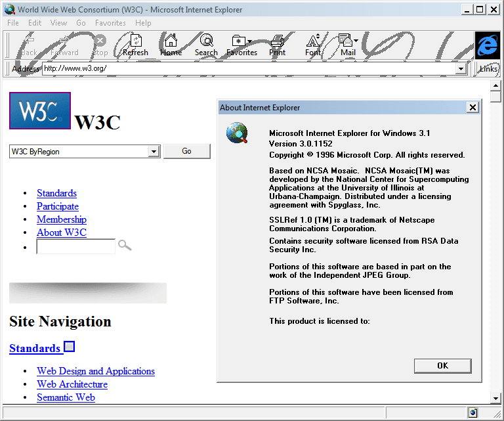The height and width of the screenshot is (421, 504).
Task: Click the Go button next to ByRegion
Action: click(x=187, y=151)
